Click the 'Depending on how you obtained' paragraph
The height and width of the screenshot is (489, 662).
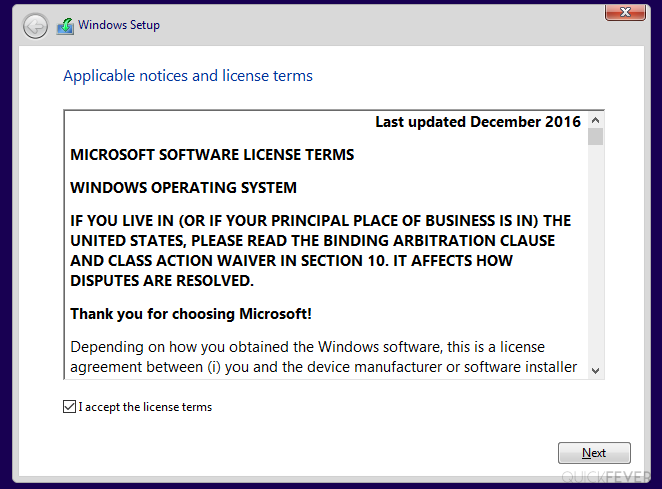tap(323, 357)
